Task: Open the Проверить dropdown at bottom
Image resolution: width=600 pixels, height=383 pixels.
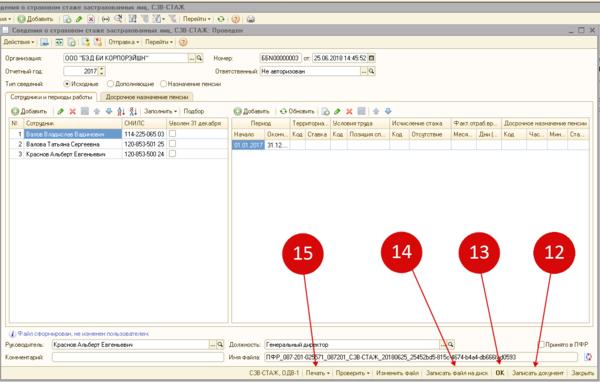Action: pyautogui.click(x=352, y=373)
